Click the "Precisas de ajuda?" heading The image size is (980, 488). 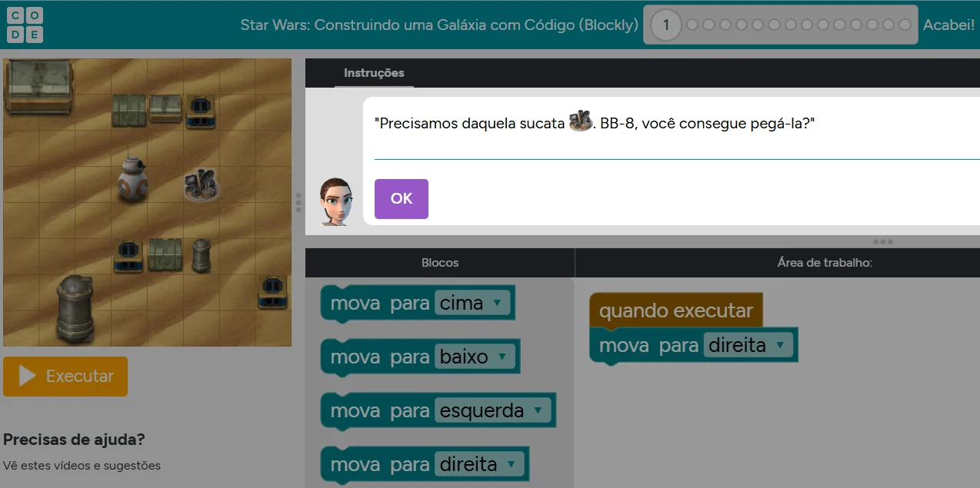point(74,440)
